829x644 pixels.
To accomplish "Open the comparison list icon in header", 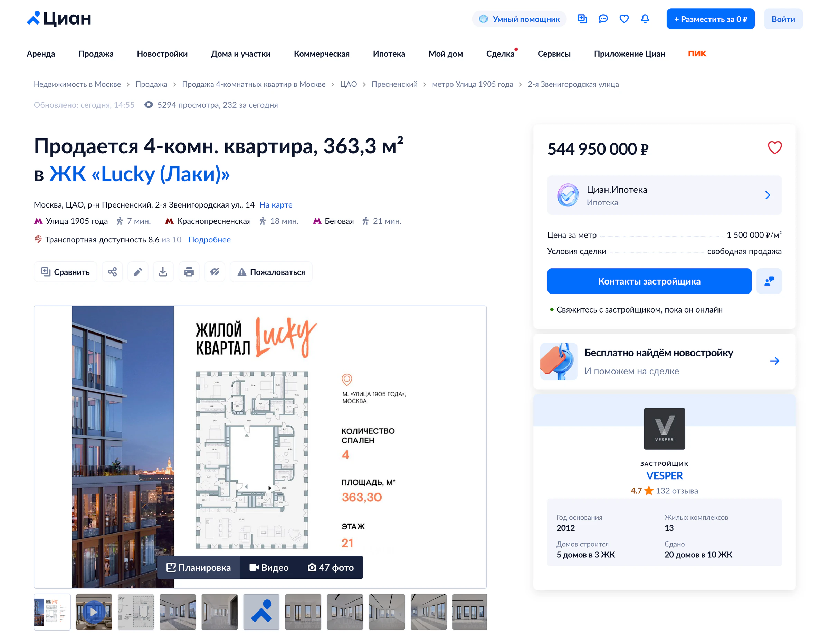I will point(582,19).
